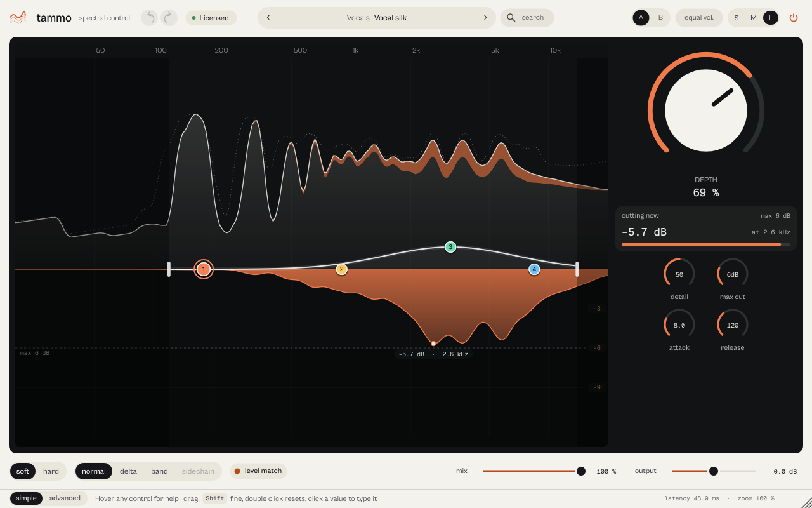Go to the next preset
The width and height of the screenshot is (812, 508).
tap(485, 18)
